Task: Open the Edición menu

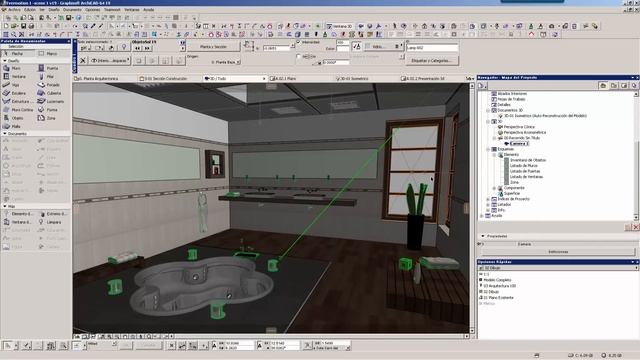Action: pyautogui.click(x=30, y=9)
